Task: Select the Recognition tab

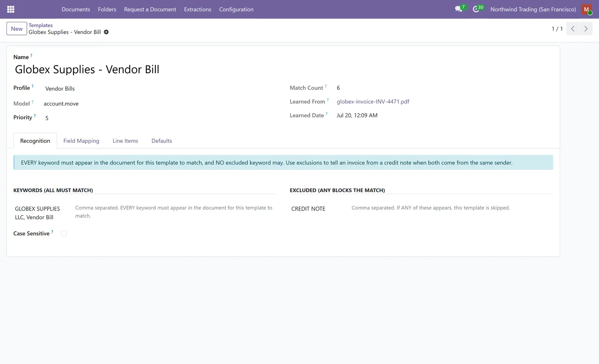Action: tap(35, 141)
